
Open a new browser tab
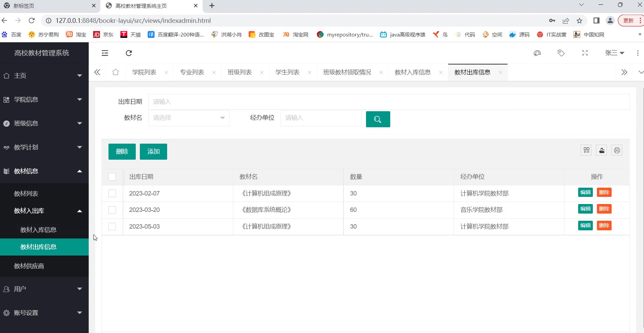coord(212,5)
